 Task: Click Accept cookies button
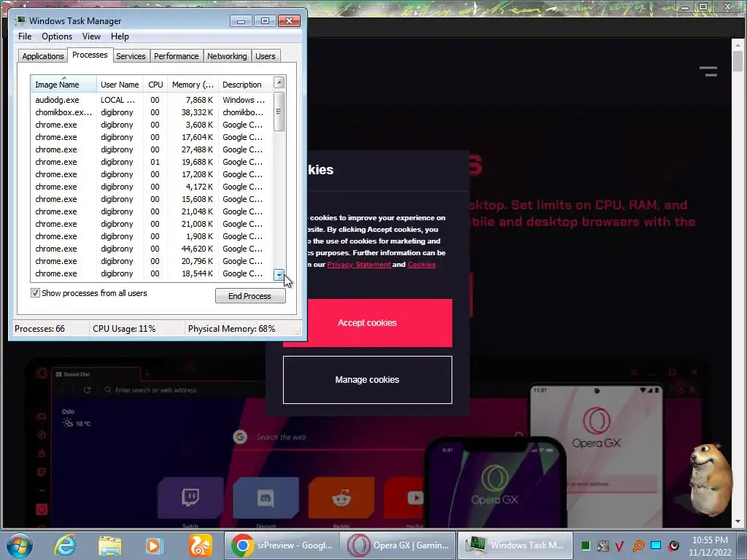[x=368, y=323]
